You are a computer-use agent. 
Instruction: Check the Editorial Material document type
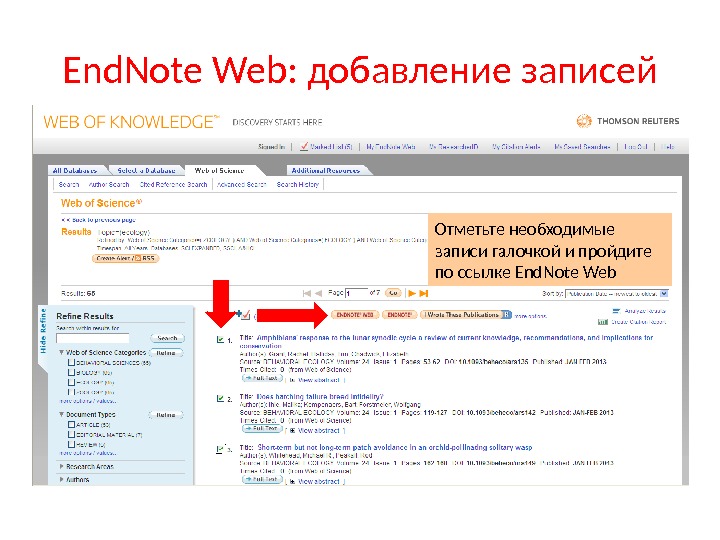(x=71, y=434)
